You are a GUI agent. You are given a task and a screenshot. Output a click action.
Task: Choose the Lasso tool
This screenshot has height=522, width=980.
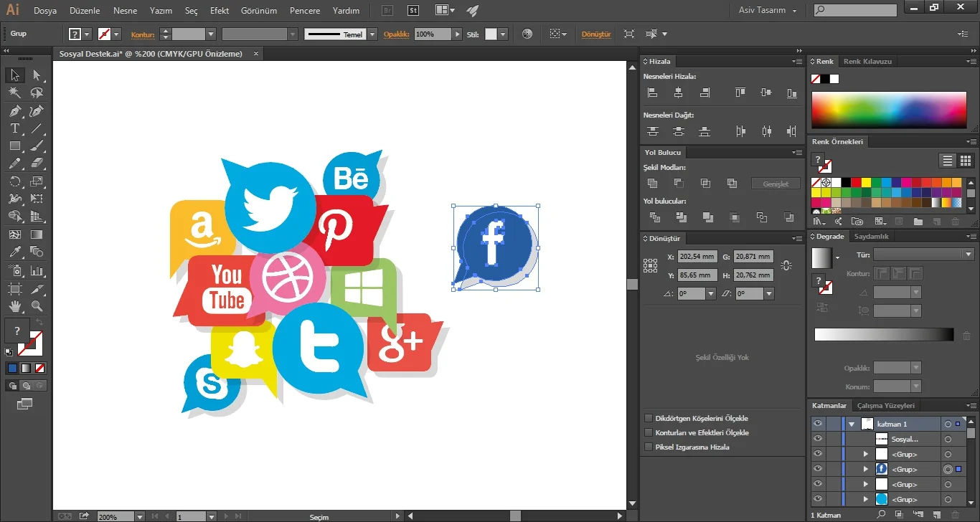[37, 93]
